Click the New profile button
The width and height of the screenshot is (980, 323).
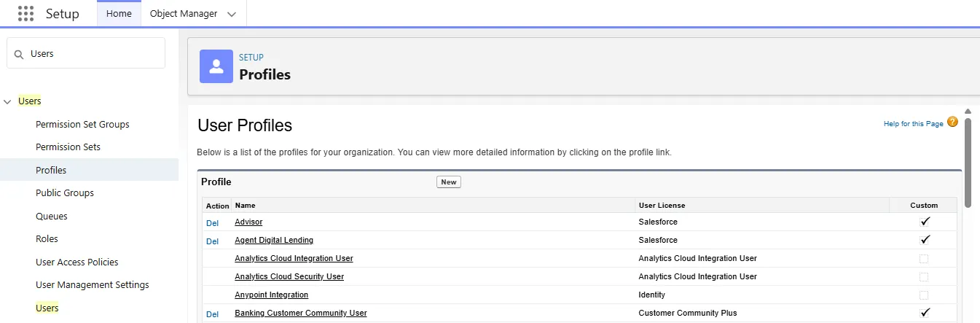pos(449,182)
